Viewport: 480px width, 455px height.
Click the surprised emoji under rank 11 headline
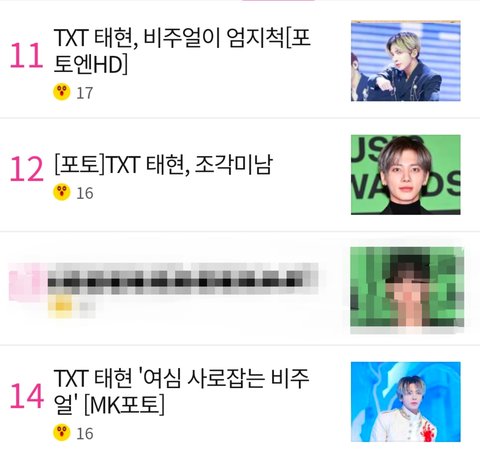click(62, 92)
